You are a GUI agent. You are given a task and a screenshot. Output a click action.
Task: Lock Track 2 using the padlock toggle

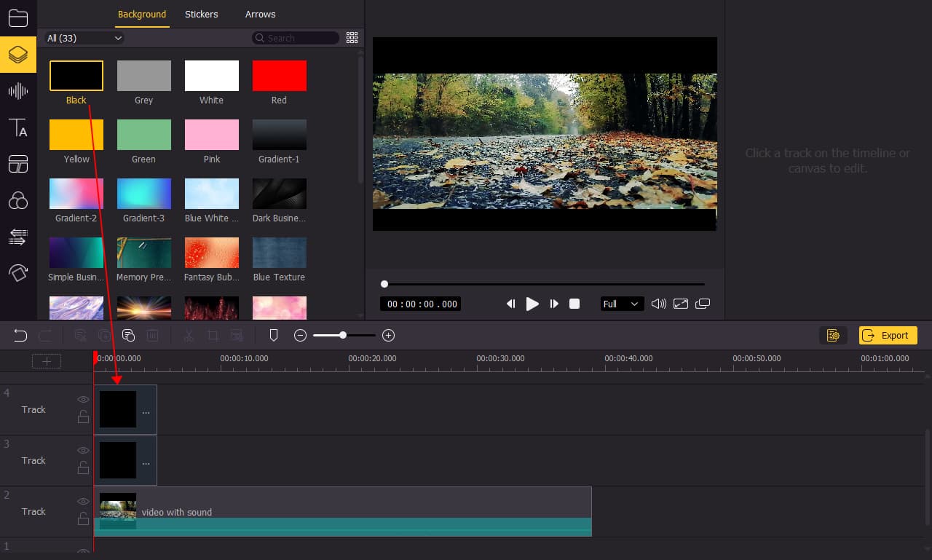click(83, 519)
